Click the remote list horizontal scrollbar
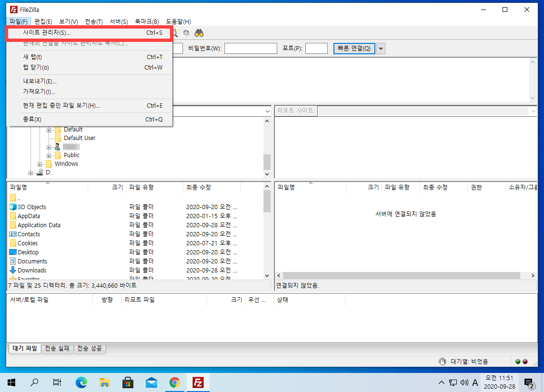 pos(402,275)
